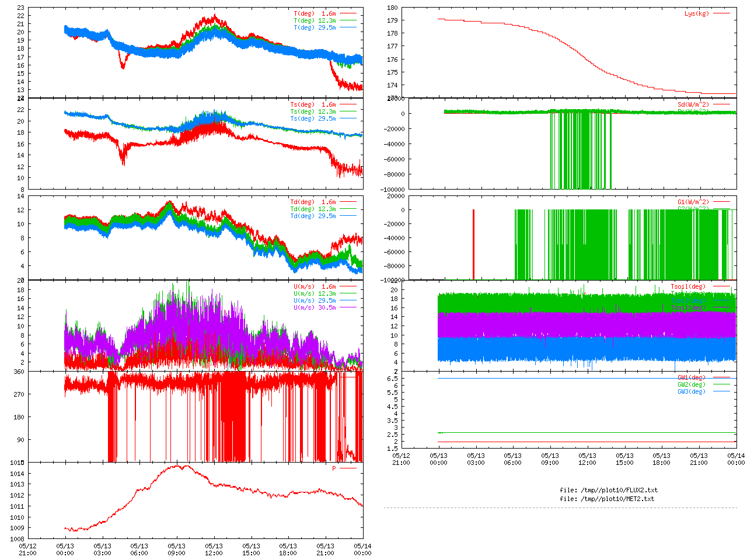Click the purple "Tsoil(deg)" legend label
Screen dimensions: 747x560
(x=688, y=307)
